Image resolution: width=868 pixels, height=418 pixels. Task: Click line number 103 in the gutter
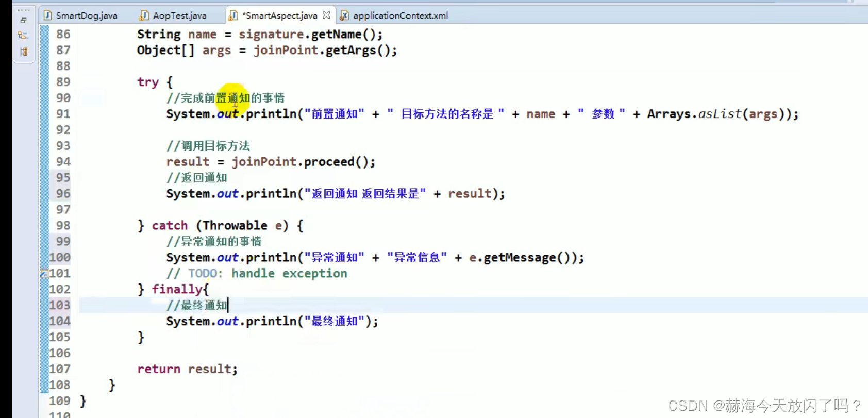pos(60,305)
